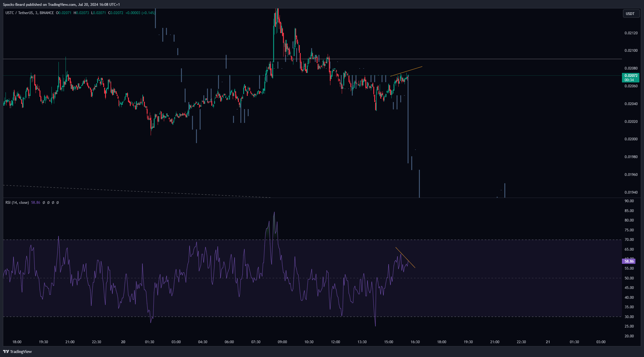Click the 12:00 time axis label
Viewport: 644px width, 357px height.
pos(335,342)
